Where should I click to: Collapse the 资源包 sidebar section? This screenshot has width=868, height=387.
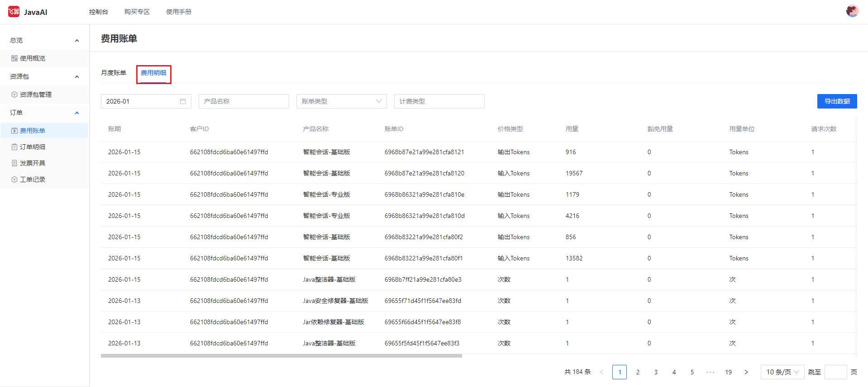click(77, 77)
